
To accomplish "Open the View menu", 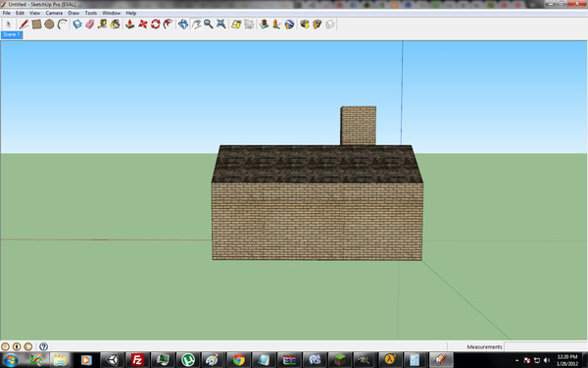I will (x=35, y=13).
